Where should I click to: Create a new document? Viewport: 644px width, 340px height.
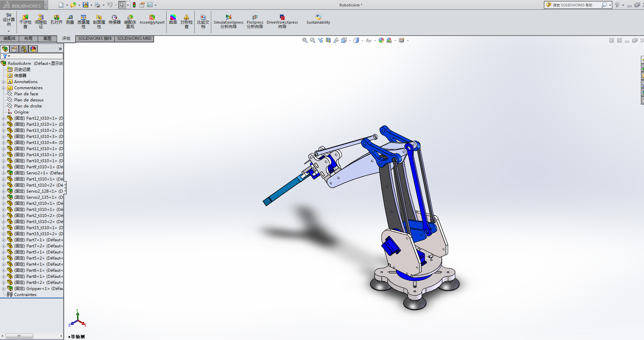coord(61,5)
